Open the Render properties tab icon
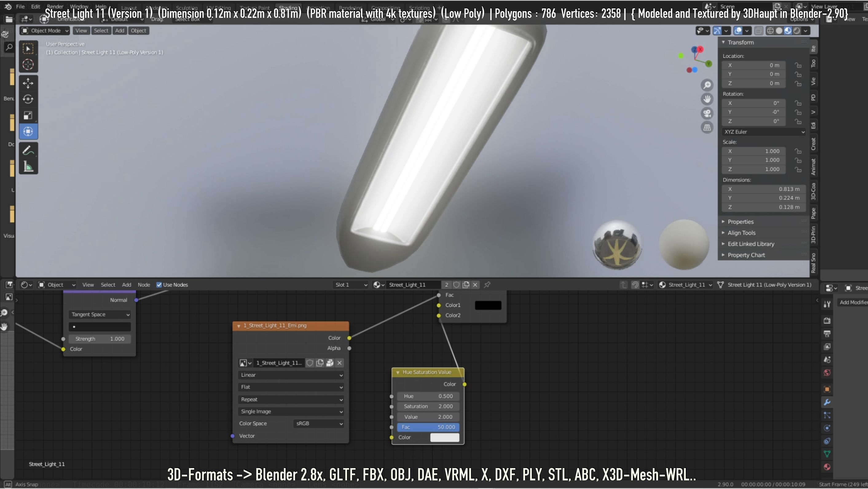This screenshot has width=868, height=489. tap(827, 320)
